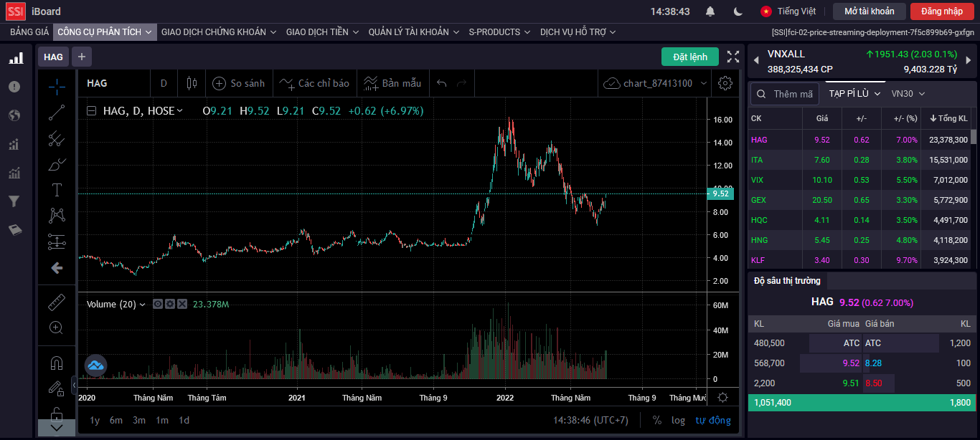Toggle fullscreen chart view
Screen dimensions: 980x440
point(733,57)
